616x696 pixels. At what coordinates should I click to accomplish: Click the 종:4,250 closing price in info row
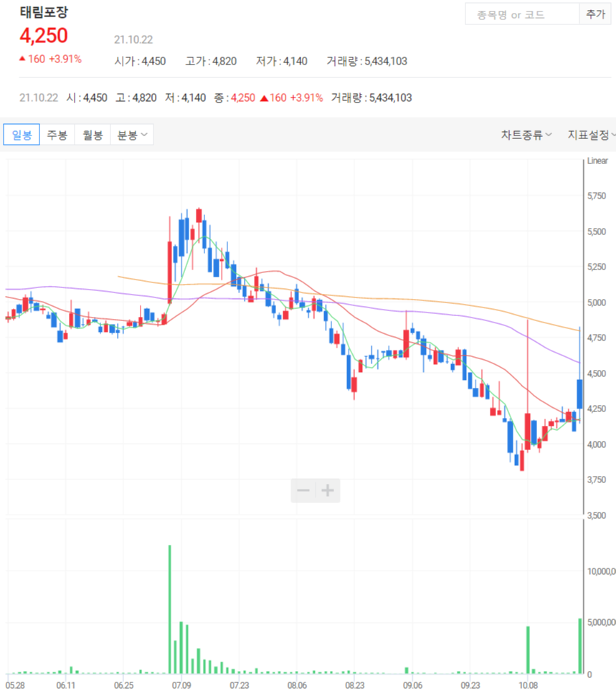pyautogui.click(x=234, y=97)
